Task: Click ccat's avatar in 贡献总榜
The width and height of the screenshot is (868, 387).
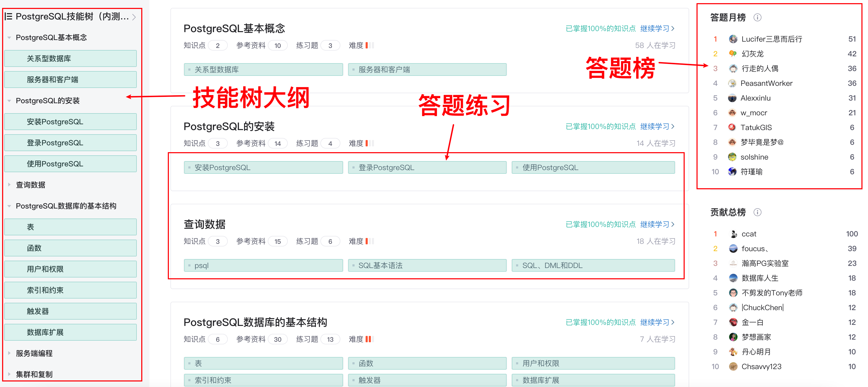Action: (x=733, y=234)
